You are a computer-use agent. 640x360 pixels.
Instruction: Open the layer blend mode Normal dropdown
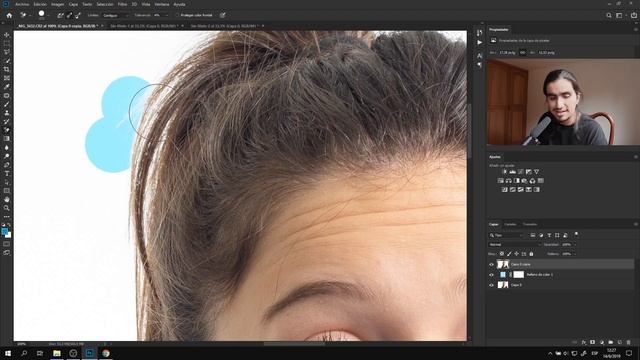coord(514,244)
